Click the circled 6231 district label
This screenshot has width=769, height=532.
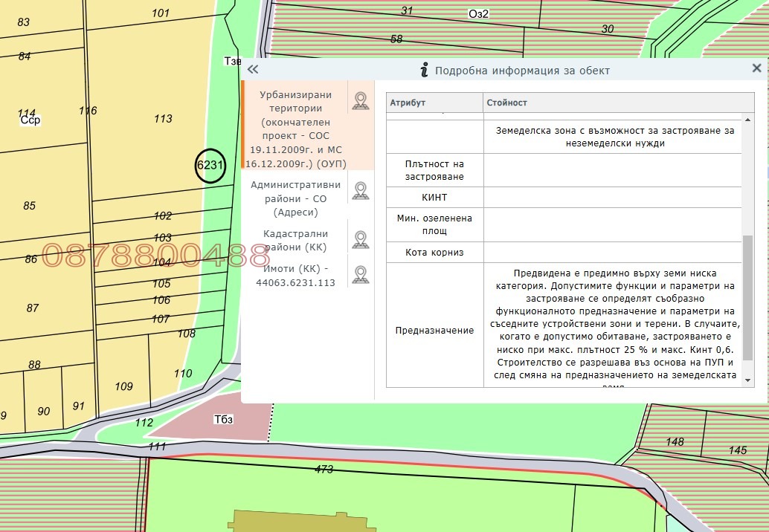coord(210,165)
